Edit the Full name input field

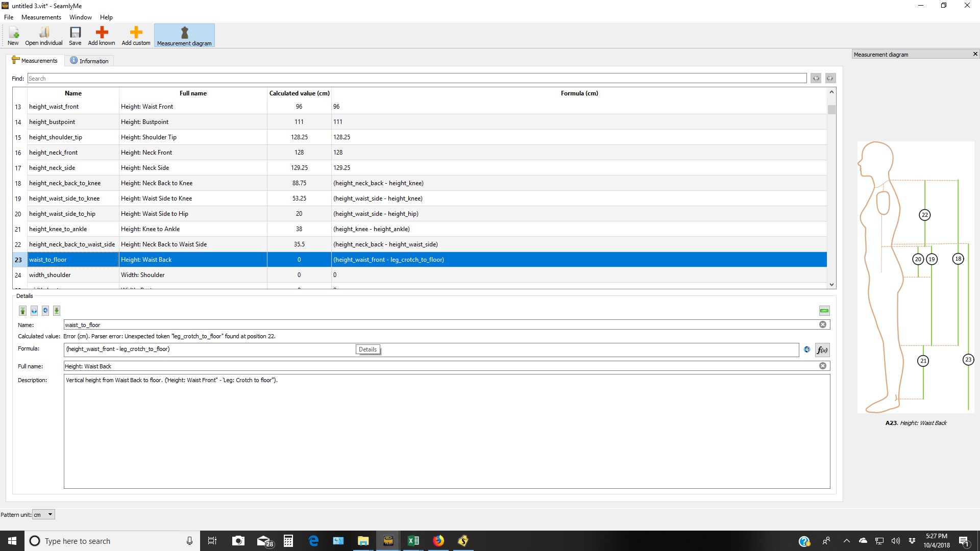point(441,366)
